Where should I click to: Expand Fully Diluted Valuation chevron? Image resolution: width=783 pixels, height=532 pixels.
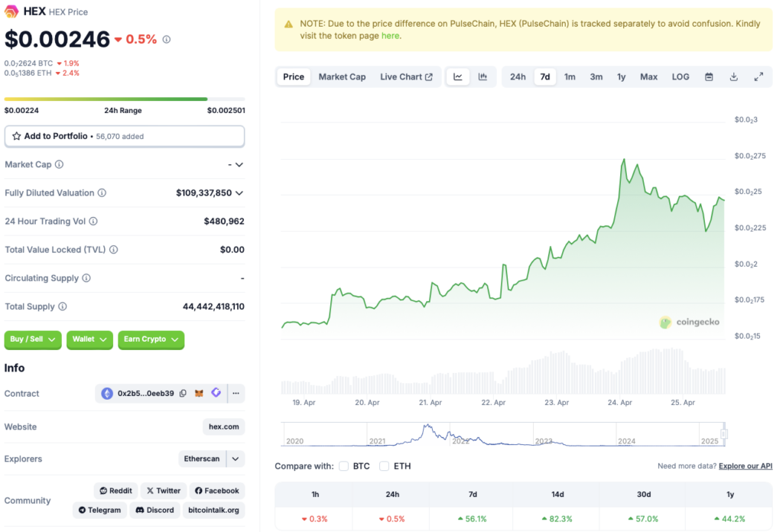tap(239, 193)
